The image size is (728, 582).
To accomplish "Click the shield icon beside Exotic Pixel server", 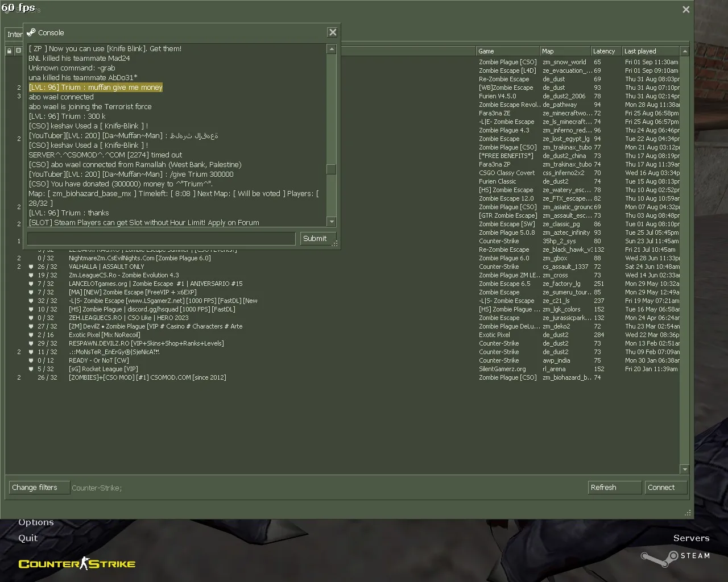I will 31,335.
